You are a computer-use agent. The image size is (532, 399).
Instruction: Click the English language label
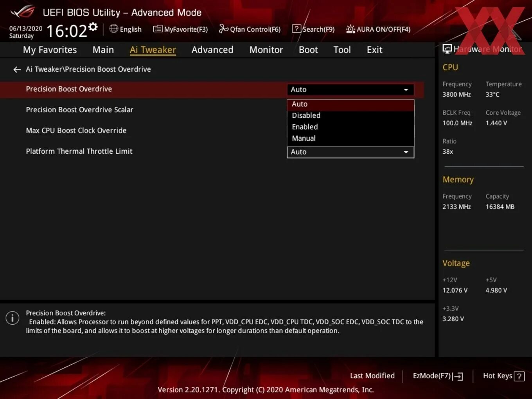[131, 29]
